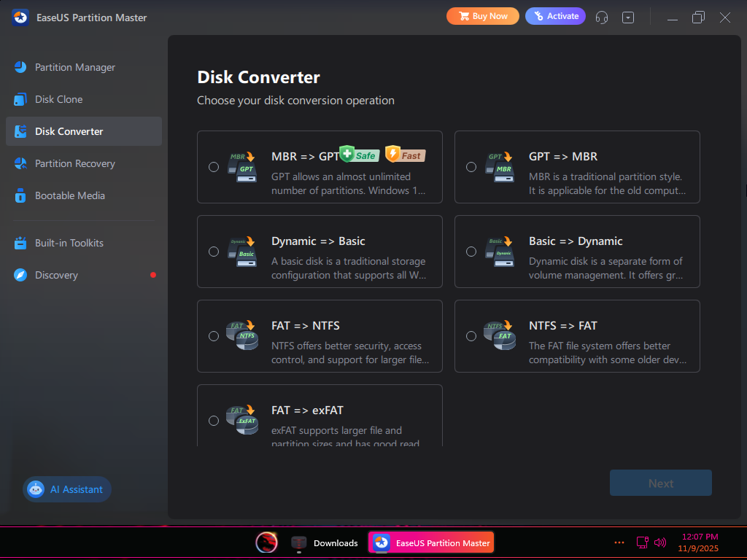Click the Disk Converter sidebar label
The height and width of the screenshot is (560, 747).
69,131
